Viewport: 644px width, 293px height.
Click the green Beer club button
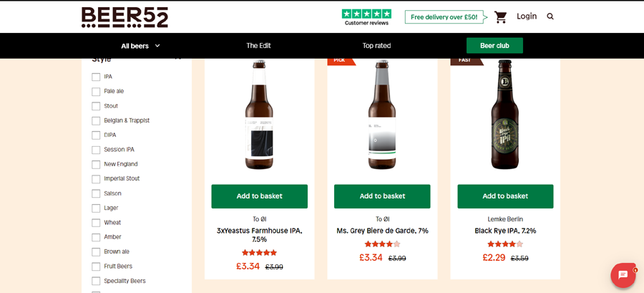pos(494,46)
